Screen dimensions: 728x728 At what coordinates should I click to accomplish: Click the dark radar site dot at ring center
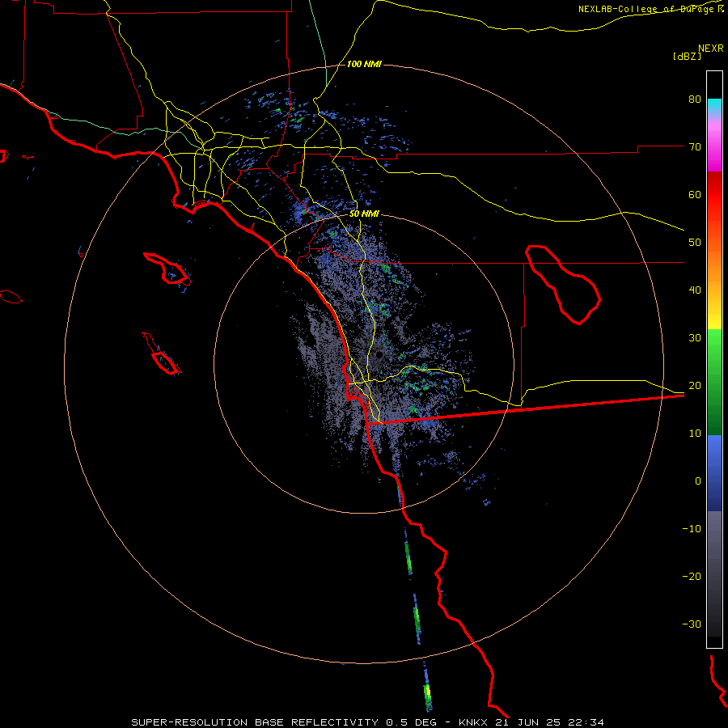click(379, 355)
